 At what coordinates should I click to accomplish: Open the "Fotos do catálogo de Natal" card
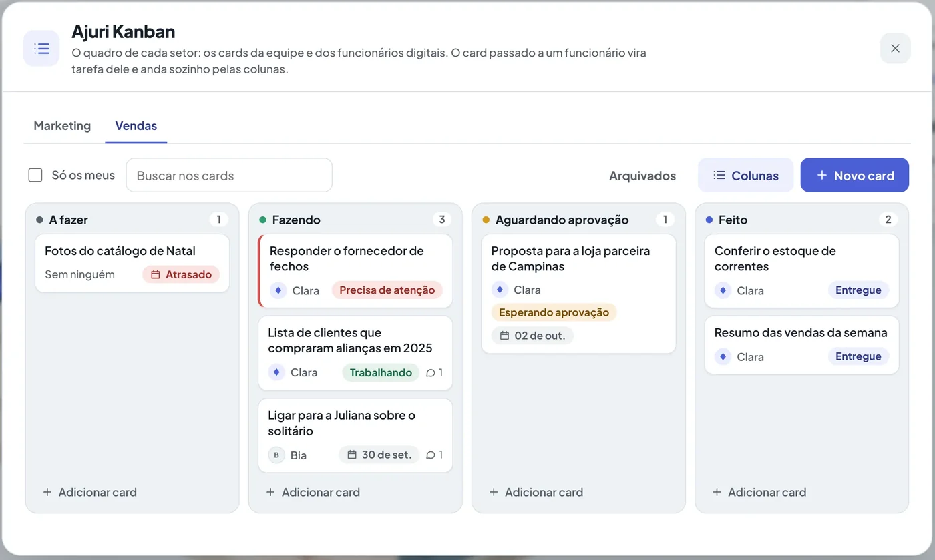coord(132,263)
